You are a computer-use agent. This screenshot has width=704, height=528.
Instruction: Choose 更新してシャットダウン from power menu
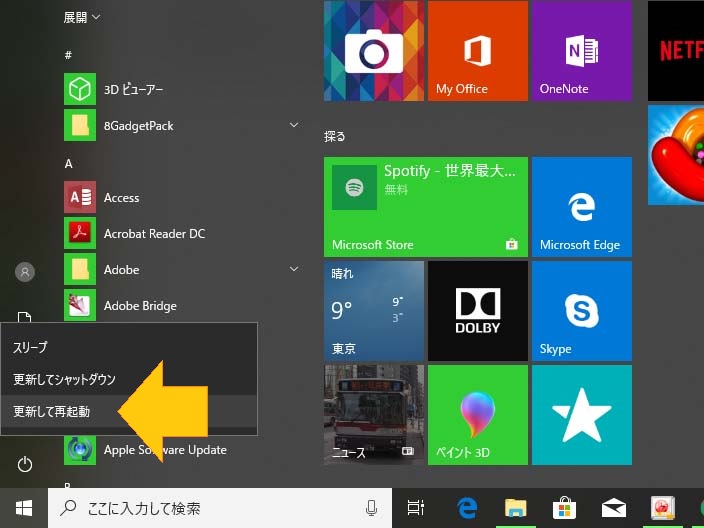click(x=129, y=379)
